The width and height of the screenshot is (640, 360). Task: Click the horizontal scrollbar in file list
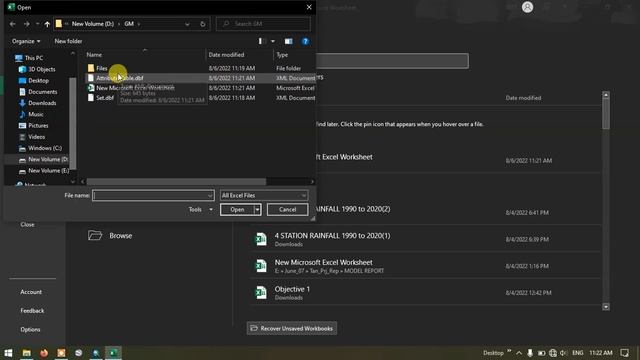176,181
